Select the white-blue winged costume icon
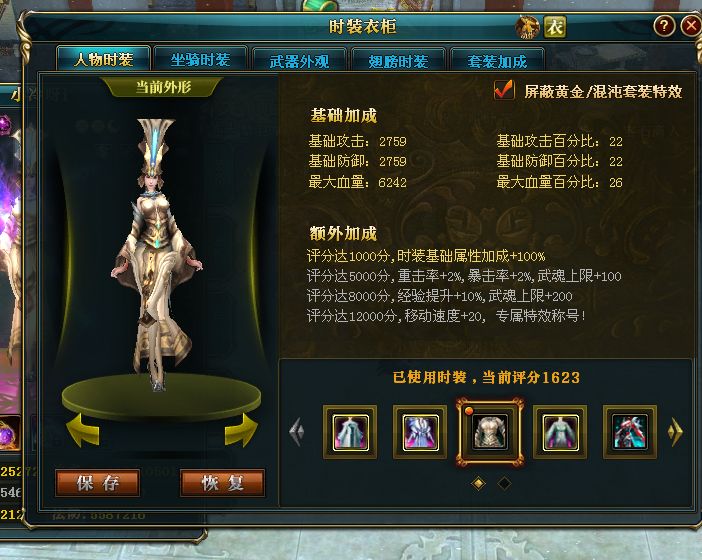Image resolution: width=702 pixels, height=560 pixels. (420, 432)
